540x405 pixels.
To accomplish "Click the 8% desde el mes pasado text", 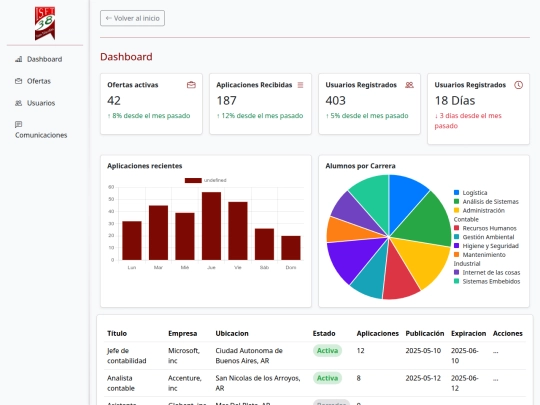I will click(149, 116).
